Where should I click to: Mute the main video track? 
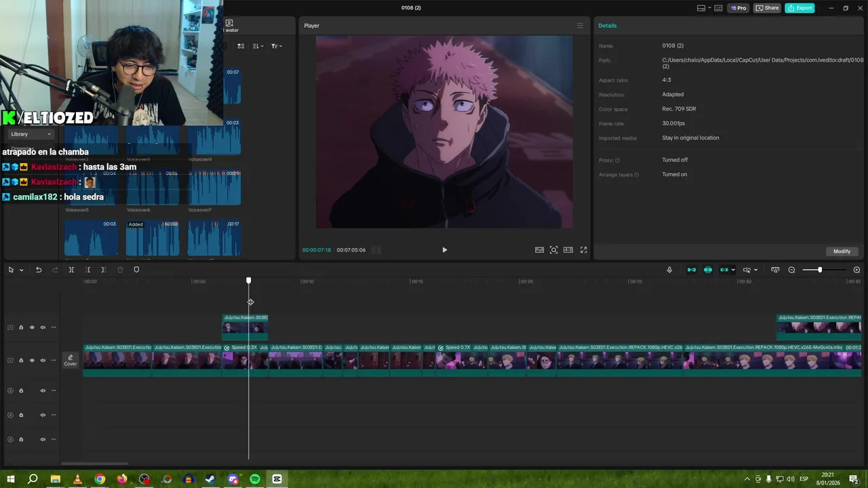click(x=43, y=360)
